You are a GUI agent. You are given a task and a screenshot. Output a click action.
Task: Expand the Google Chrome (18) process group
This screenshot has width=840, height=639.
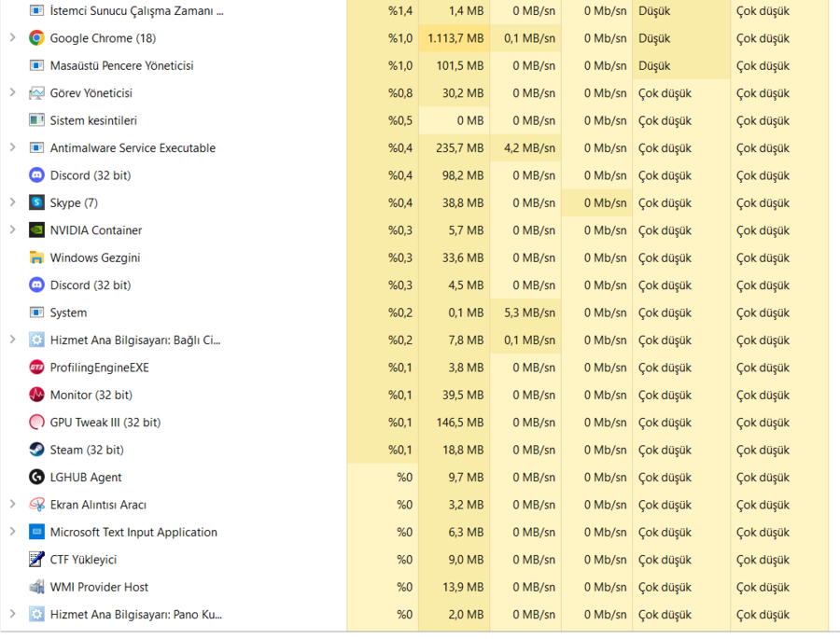point(13,37)
